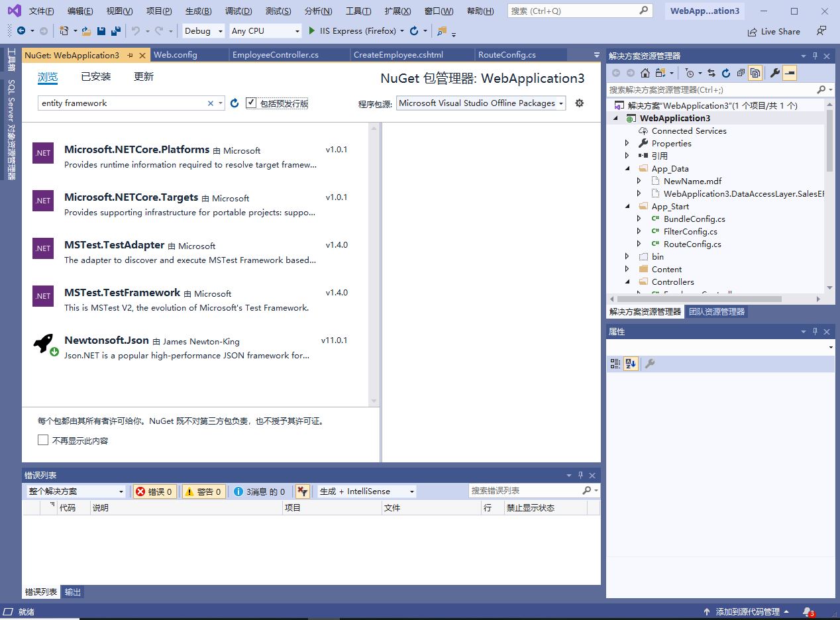Screen dimensions: 840x620
Task: Open Properties via the wrench icon
Action: pyautogui.click(x=774, y=73)
